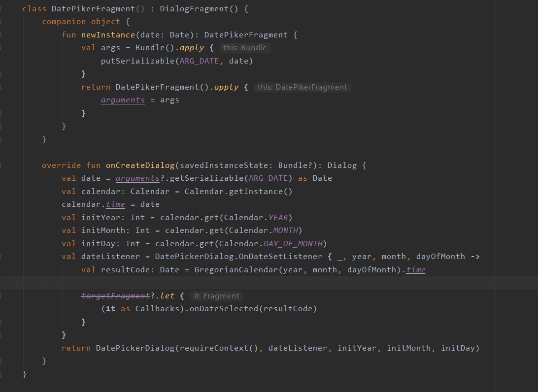Click initDay argument in the return statement
Screen dimensions: 538x392
pyautogui.click(x=458, y=348)
